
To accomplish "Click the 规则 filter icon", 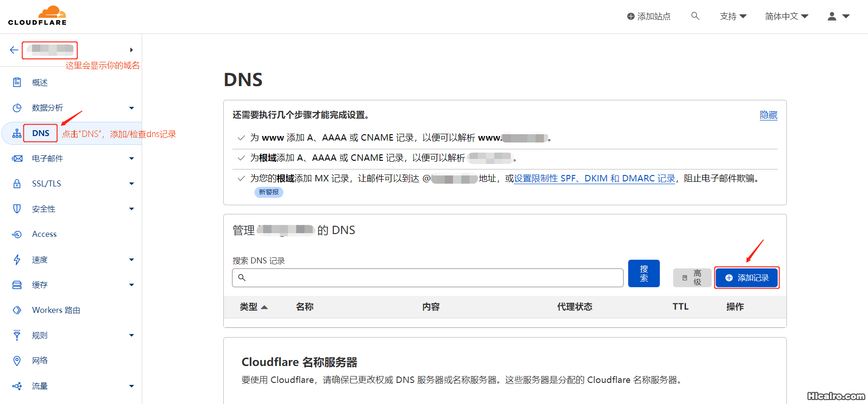I will tap(17, 335).
